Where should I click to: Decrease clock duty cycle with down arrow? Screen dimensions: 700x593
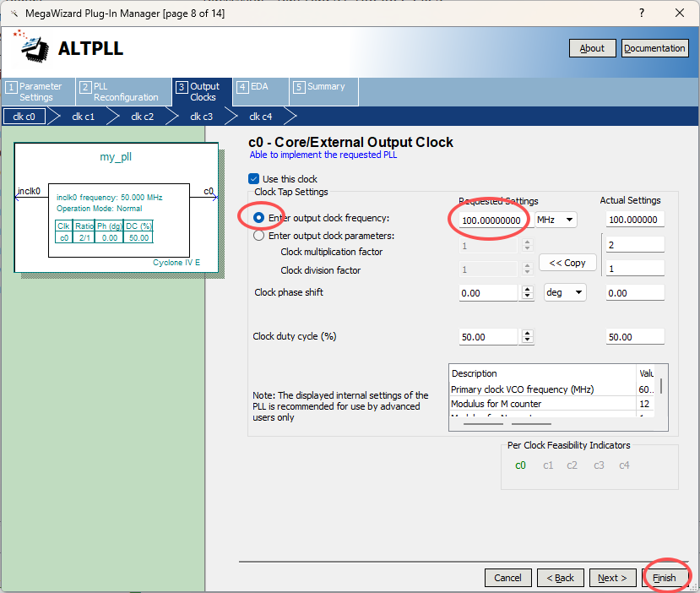[x=527, y=340]
